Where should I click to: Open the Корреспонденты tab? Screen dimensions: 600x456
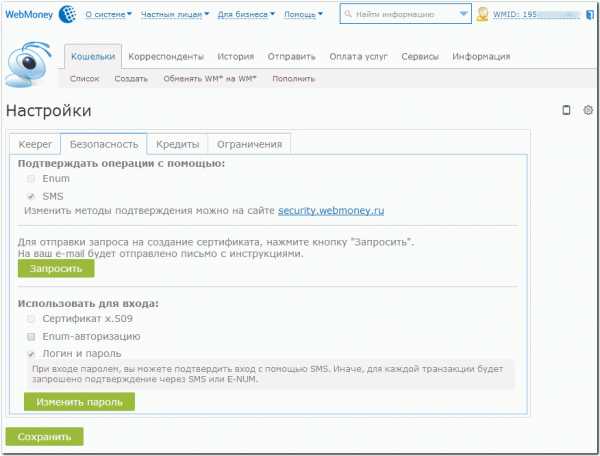(166, 57)
